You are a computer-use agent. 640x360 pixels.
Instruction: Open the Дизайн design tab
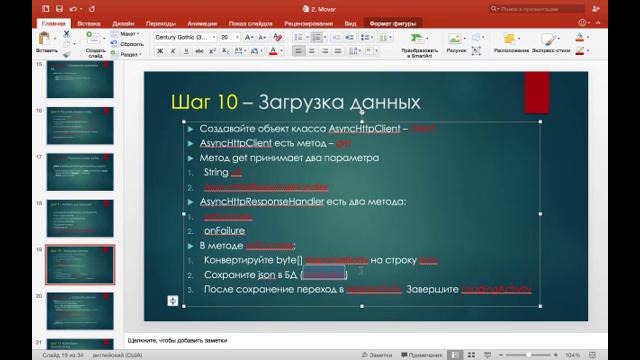click(123, 23)
